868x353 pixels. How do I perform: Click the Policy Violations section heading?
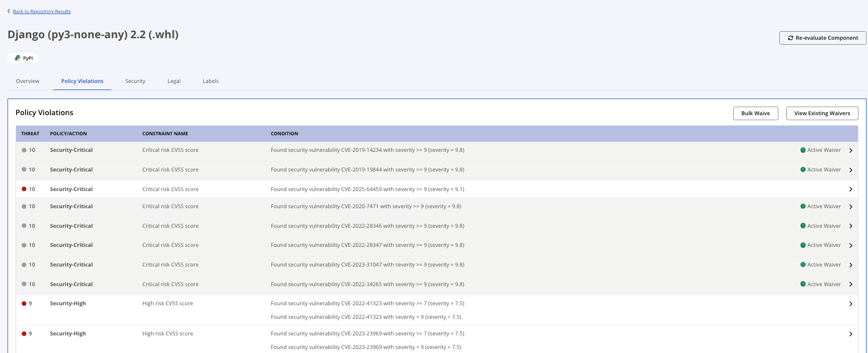[x=44, y=113]
